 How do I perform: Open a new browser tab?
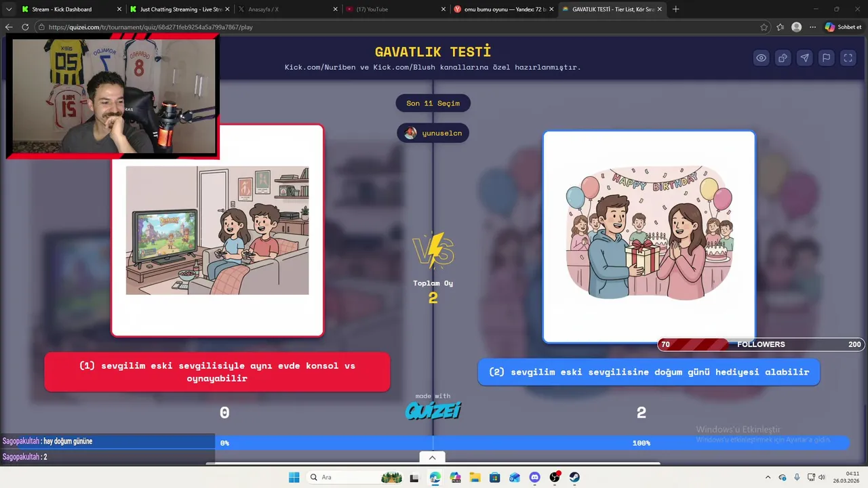pos(675,9)
